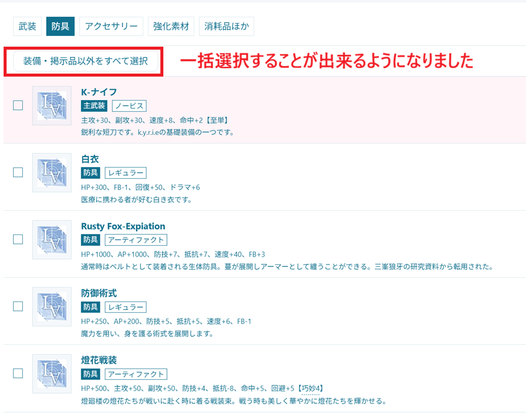This screenshot has width=526, height=420.
Task: Go to the 消耗品ほか tab
Action: pos(226,26)
